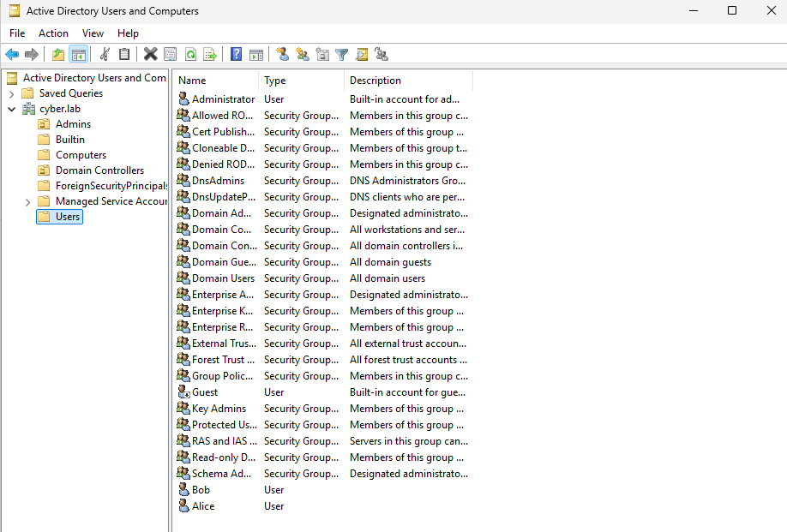This screenshot has width=787, height=532.
Task: Select the Alice user entry
Action: coord(203,506)
